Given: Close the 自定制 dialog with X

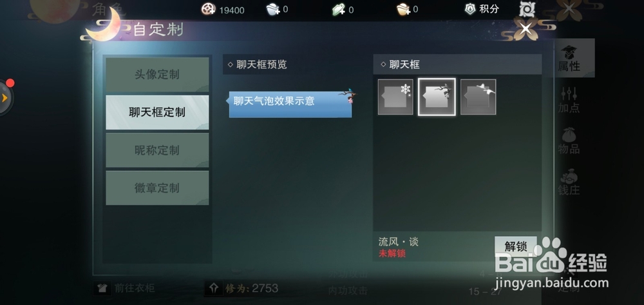Looking at the screenshot, I should pyautogui.click(x=526, y=29).
